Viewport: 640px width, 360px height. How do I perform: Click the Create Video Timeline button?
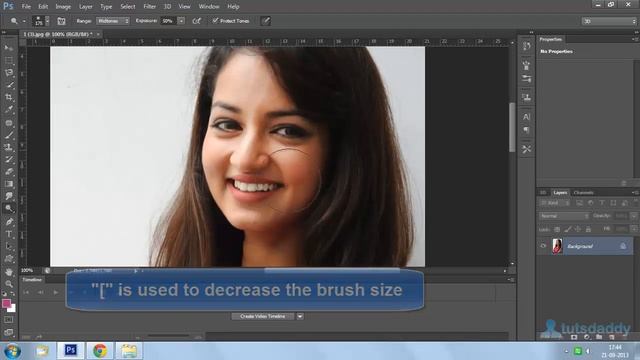click(x=262, y=316)
